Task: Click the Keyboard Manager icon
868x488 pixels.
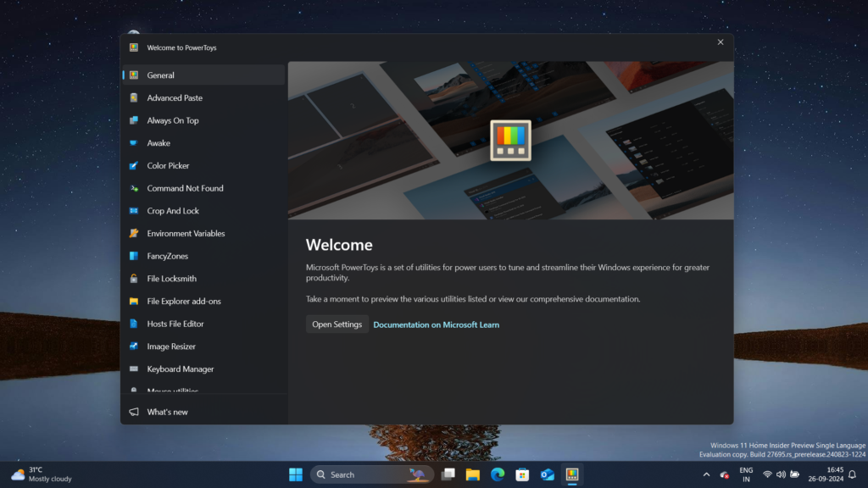Action: pos(134,369)
